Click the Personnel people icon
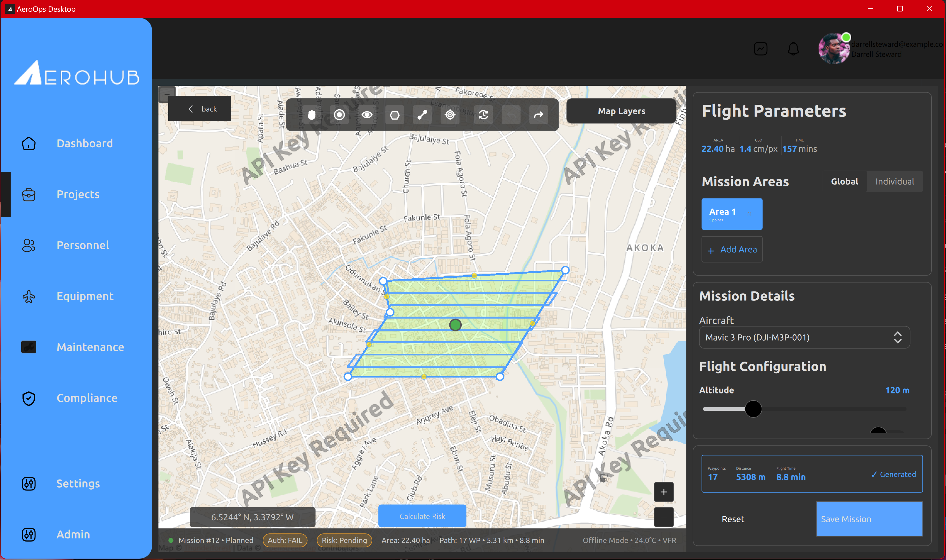Image resolution: width=946 pixels, height=560 pixels. [29, 245]
